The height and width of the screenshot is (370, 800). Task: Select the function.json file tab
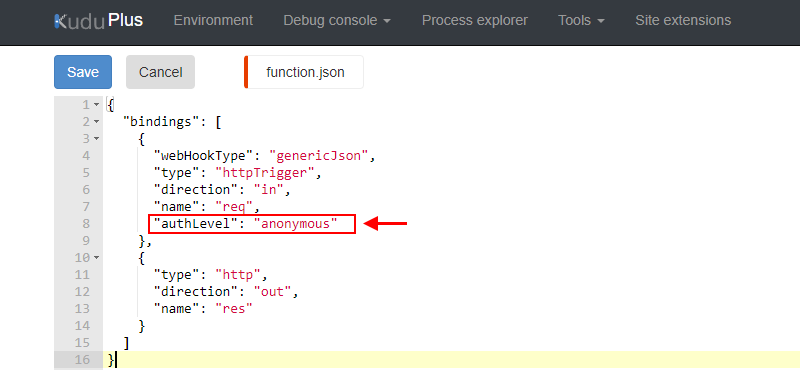pos(305,72)
